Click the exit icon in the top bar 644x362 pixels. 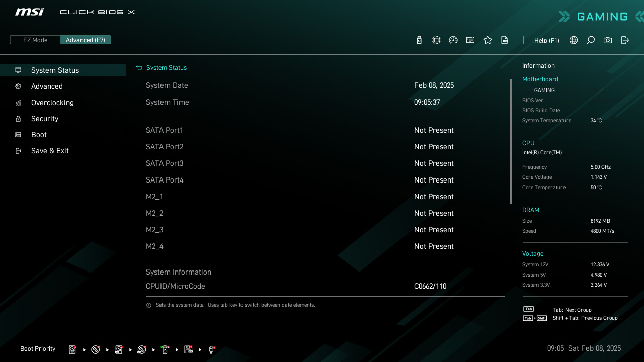pyautogui.click(x=625, y=40)
